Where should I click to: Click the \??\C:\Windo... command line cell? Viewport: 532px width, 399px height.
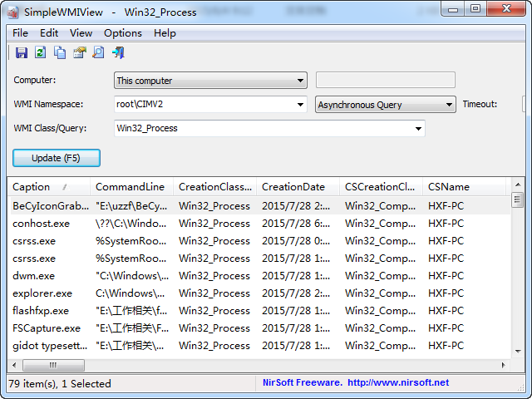click(131, 224)
